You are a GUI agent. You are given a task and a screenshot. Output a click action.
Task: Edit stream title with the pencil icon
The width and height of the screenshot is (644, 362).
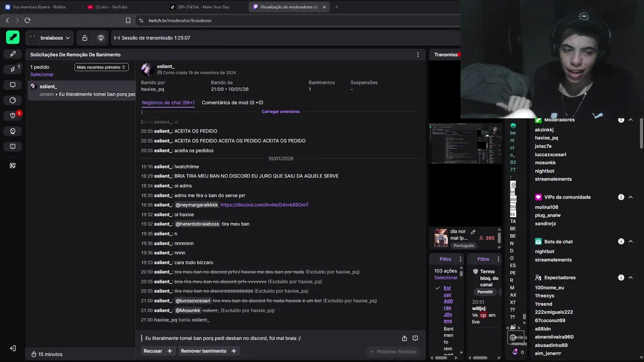coord(473,232)
